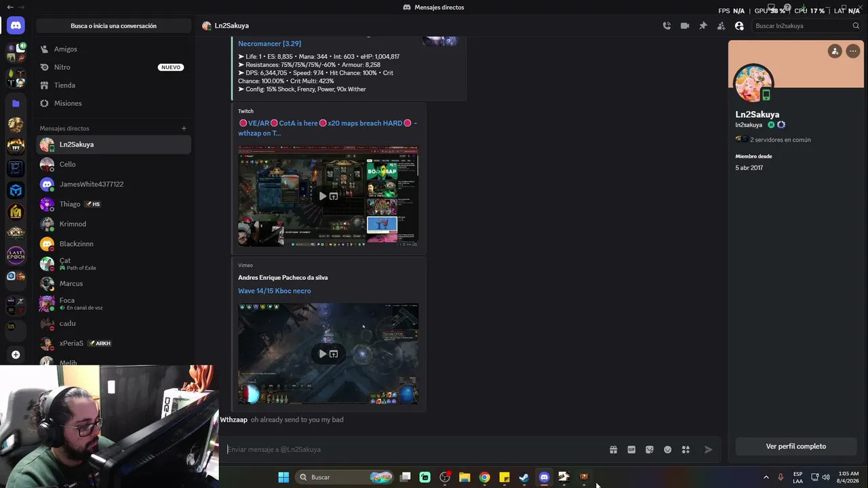Viewport: 868px width, 488px height.
Task: Open Discord home direct messages button
Action: (x=16, y=26)
